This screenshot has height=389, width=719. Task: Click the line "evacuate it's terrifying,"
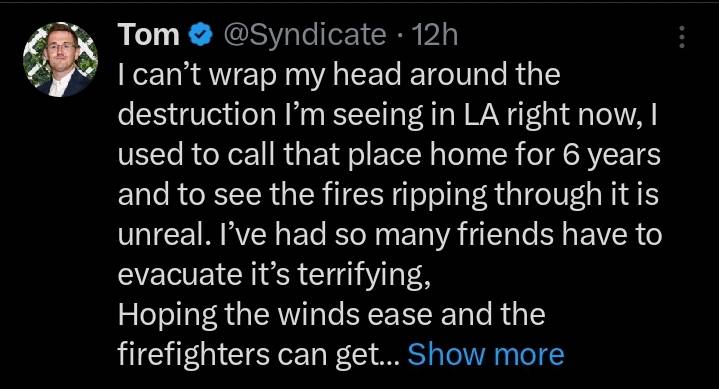point(274,275)
